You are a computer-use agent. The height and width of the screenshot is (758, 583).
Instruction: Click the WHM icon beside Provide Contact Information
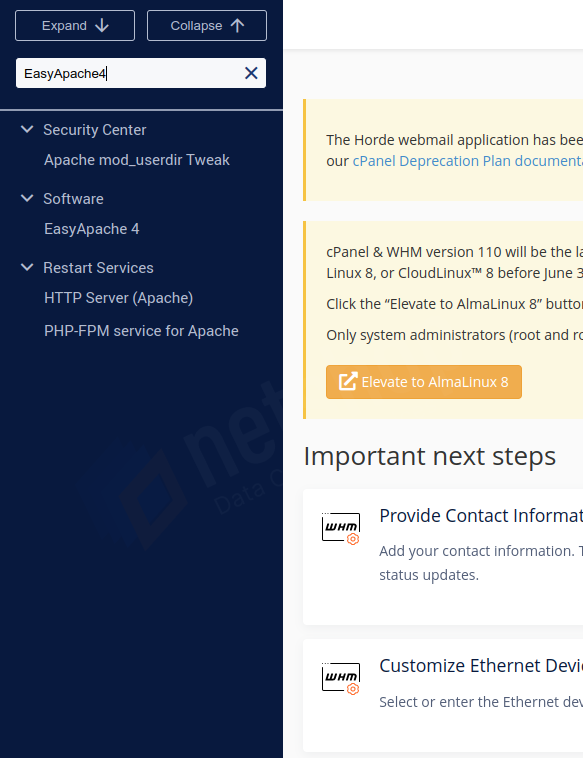point(341,528)
